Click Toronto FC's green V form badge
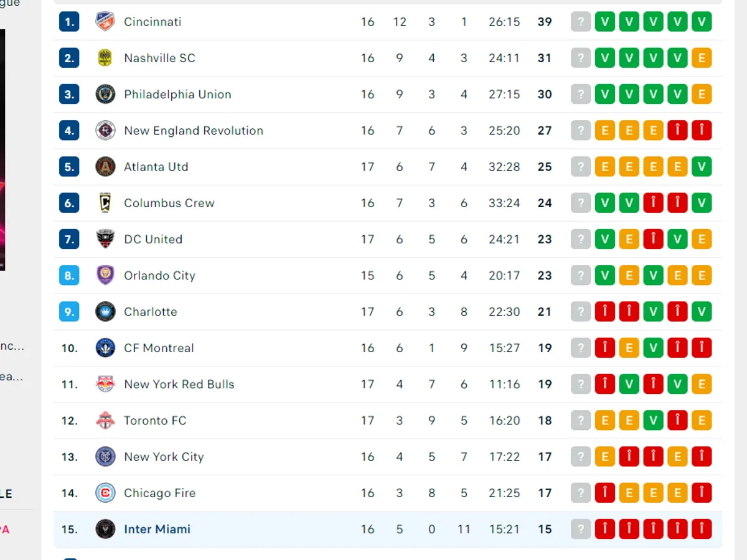This screenshot has height=560, width=747. coord(653,421)
